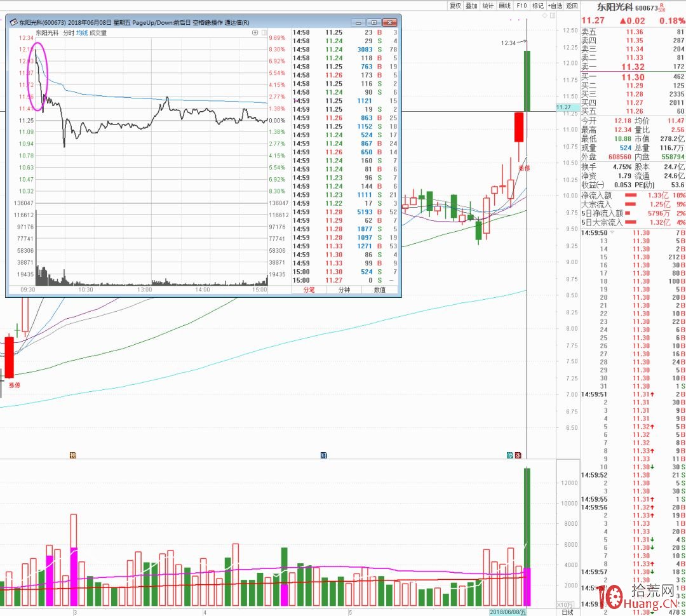The image size is (686, 616).
Task: Click the small R 500 badge beside stock code
Action: [662, 8]
